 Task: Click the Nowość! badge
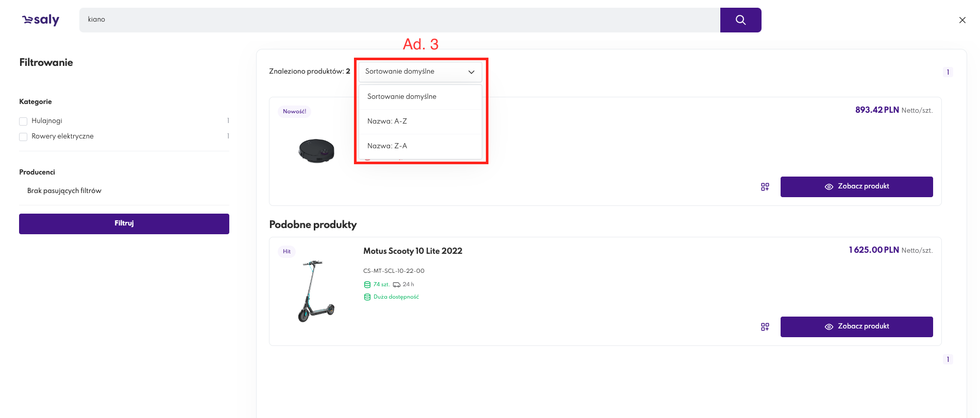(294, 112)
